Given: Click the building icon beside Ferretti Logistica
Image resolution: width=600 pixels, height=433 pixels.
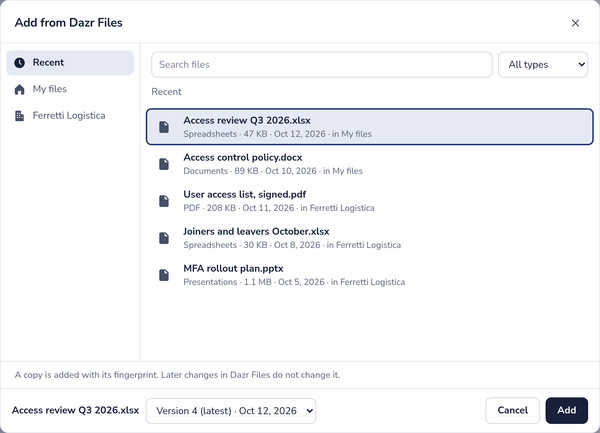Looking at the screenshot, I should click(x=20, y=116).
